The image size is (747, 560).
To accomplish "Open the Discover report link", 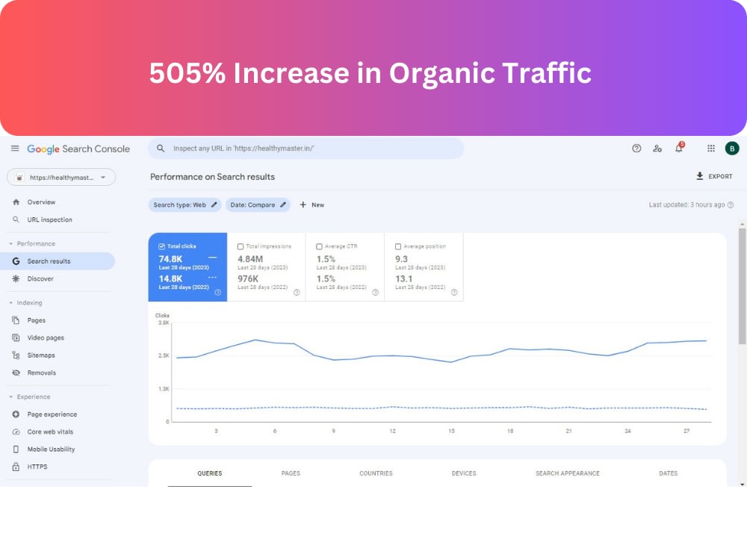I will [x=40, y=279].
